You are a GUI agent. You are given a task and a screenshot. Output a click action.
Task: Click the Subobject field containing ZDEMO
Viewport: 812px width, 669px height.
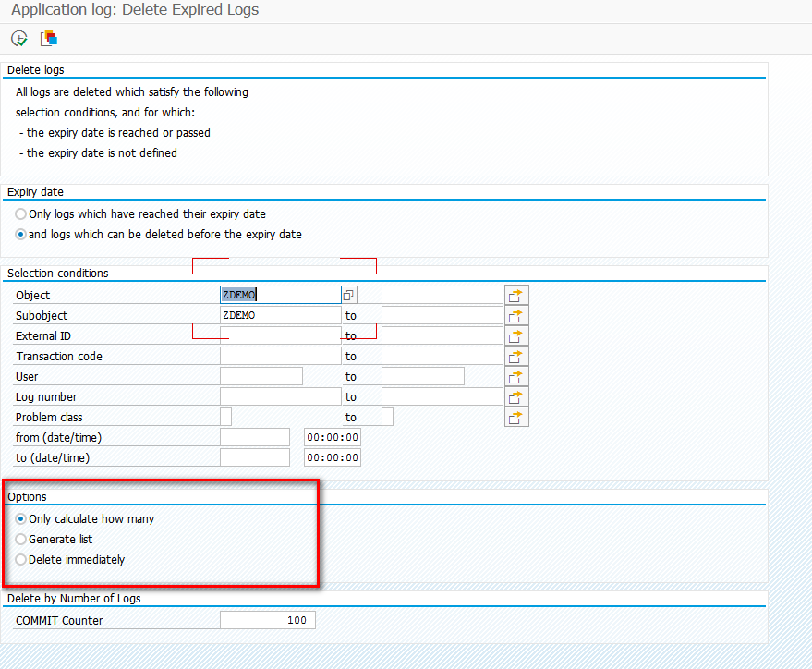[x=277, y=314]
